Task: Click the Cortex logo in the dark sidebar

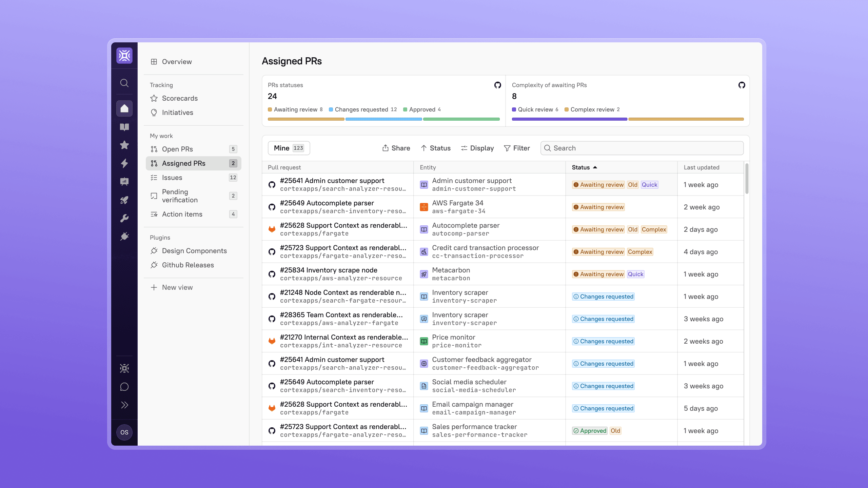Action: (124, 56)
